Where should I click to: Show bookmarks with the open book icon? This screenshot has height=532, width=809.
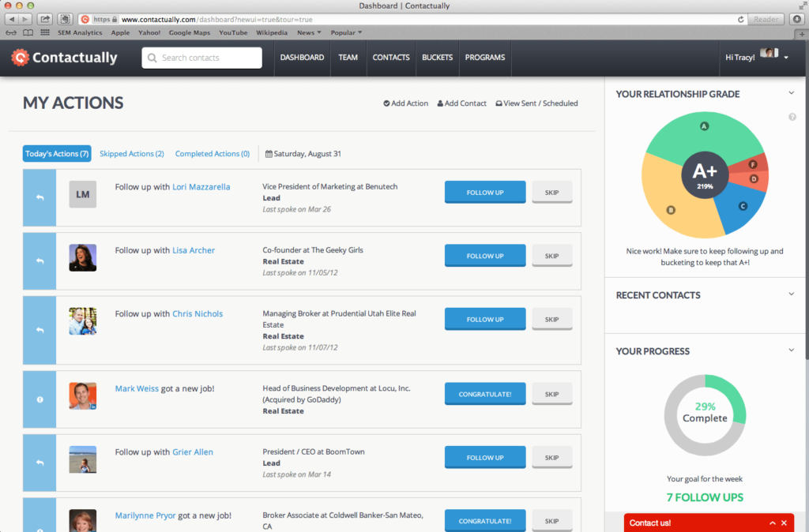28,32
